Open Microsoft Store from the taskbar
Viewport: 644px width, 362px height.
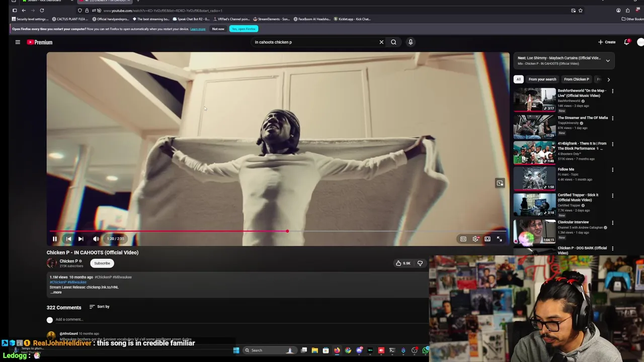pyautogui.click(x=326, y=350)
